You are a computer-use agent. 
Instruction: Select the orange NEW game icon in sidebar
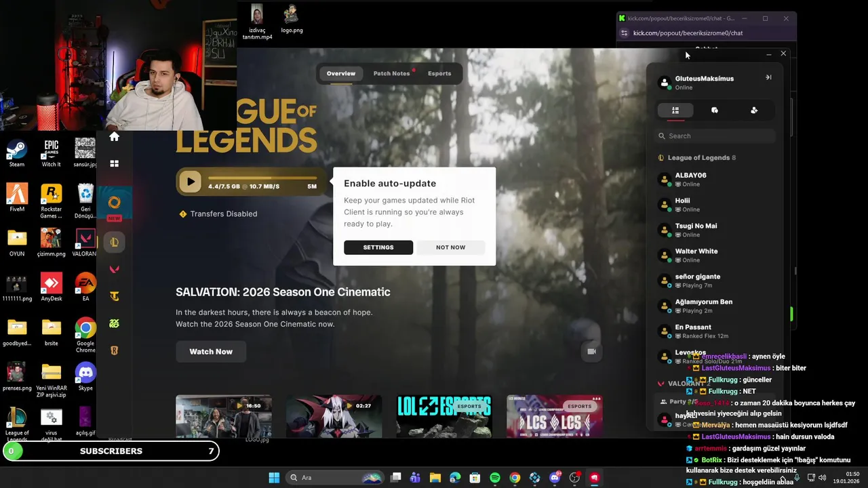[114, 203]
